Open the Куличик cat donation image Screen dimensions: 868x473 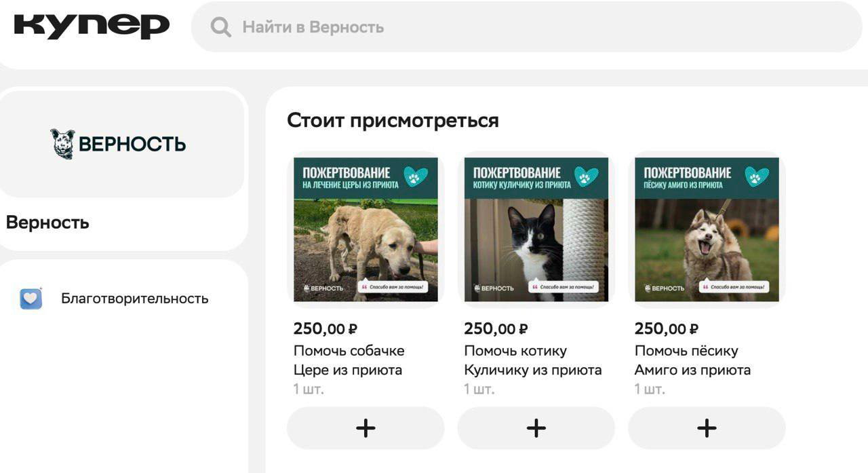536,229
